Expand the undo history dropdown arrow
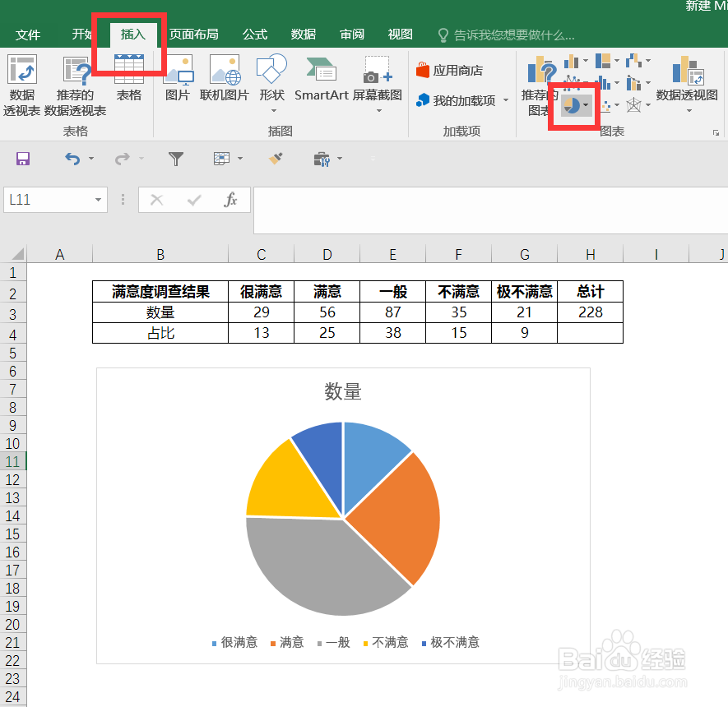 click(x=91, y=159)
